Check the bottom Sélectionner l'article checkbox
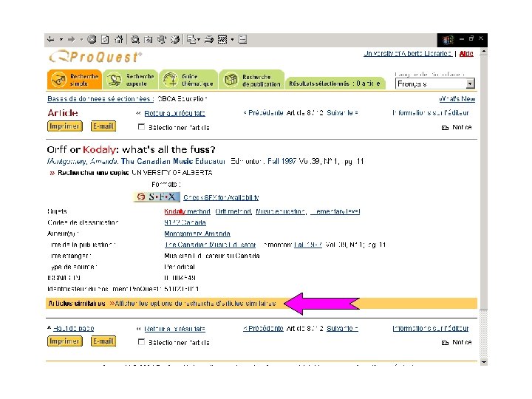Image resolution: width=532 pixels, height=399 pixels. (141, 342)
